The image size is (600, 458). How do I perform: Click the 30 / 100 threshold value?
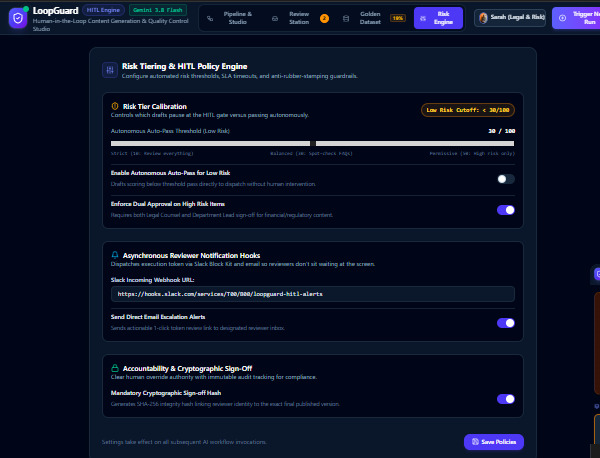[x=501, y=131]
